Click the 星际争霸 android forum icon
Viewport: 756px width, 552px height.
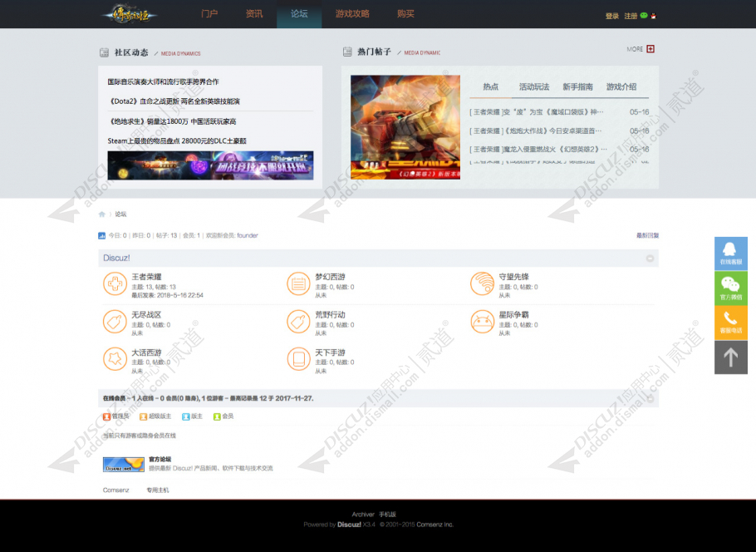pos(482,322)
